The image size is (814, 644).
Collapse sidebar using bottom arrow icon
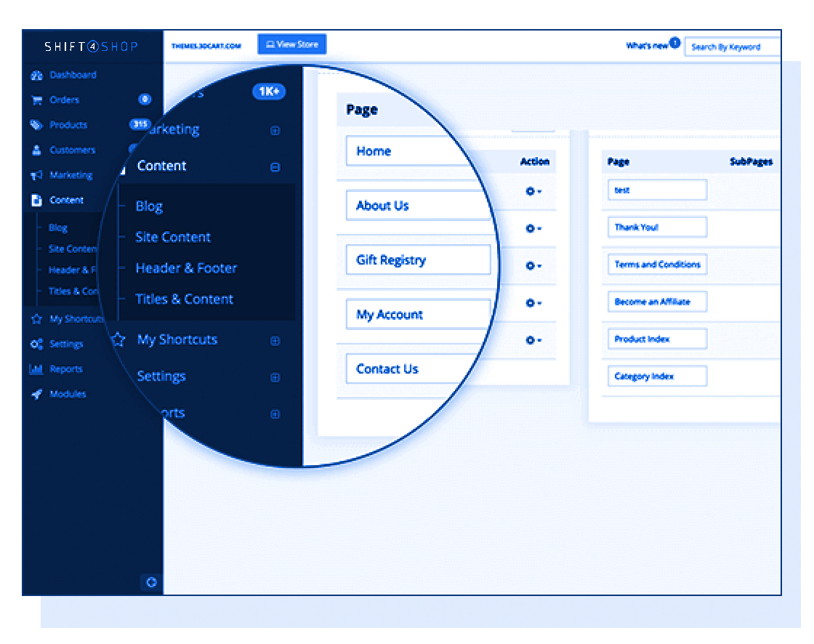tap(151, 582)
